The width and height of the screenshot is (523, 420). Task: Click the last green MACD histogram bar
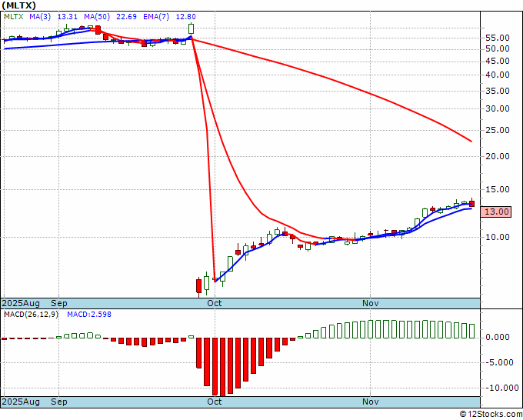471,331
